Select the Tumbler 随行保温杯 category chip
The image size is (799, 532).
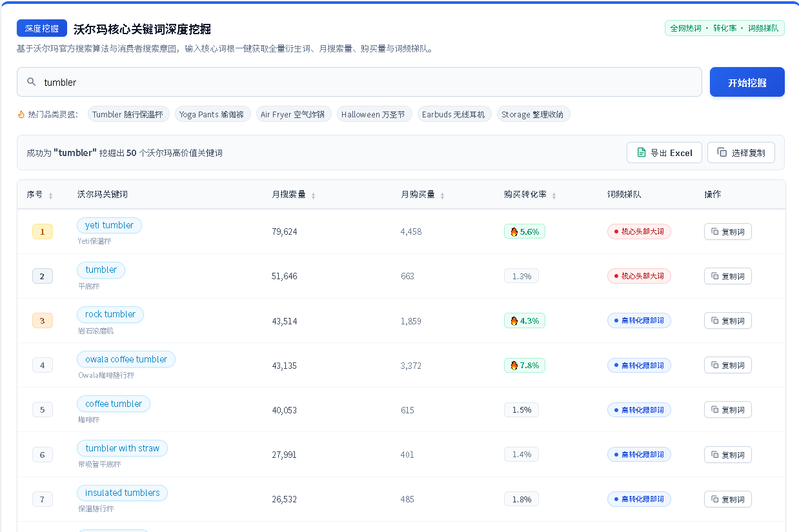click(x=128, y=114)
